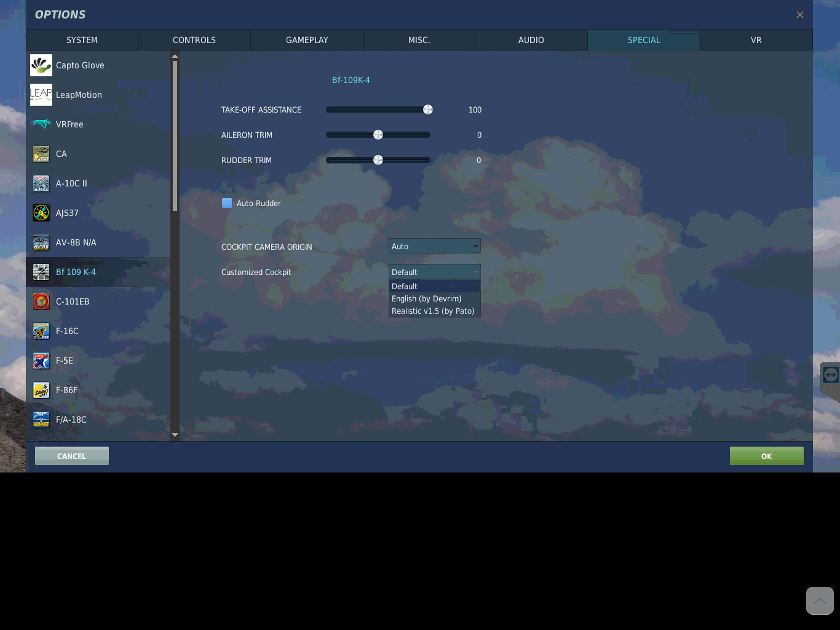Choose English (by Devrim) cockpit option
840x630 pixels.
point(434,299)
